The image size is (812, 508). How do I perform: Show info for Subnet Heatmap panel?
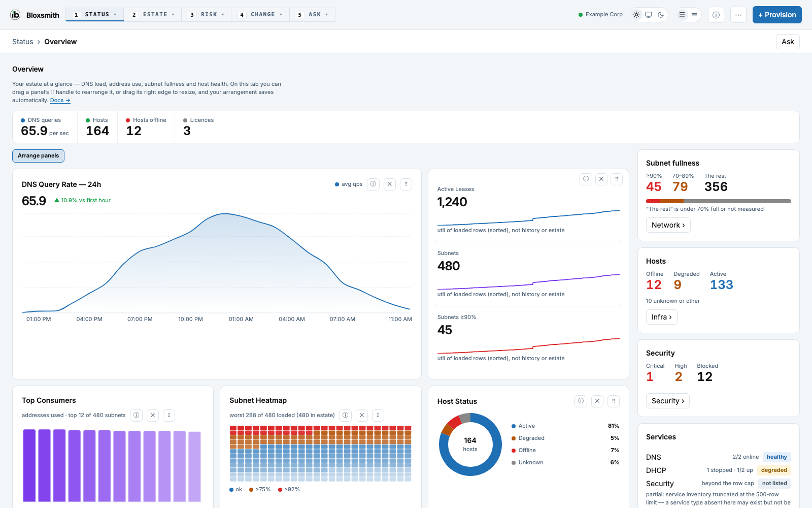tap(346, 415)
